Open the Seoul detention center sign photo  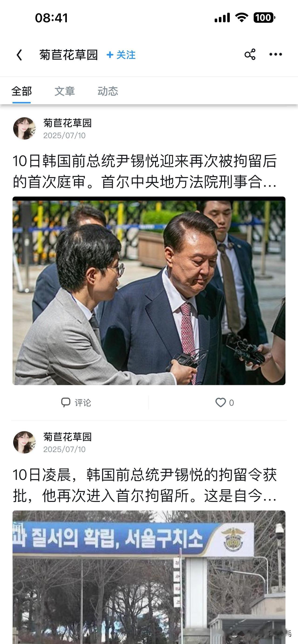tap(149, 577)
